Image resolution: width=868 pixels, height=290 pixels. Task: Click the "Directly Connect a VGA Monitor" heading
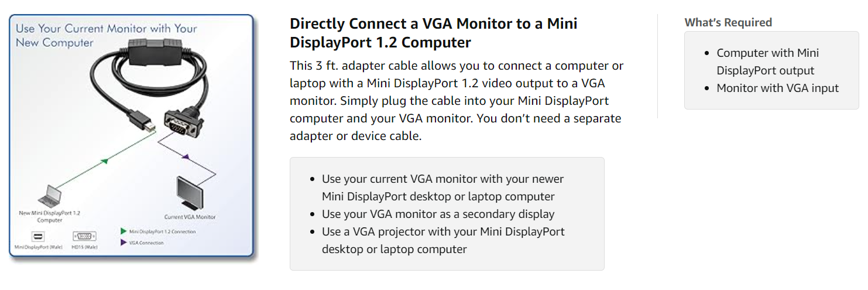[x=433, y=33]
